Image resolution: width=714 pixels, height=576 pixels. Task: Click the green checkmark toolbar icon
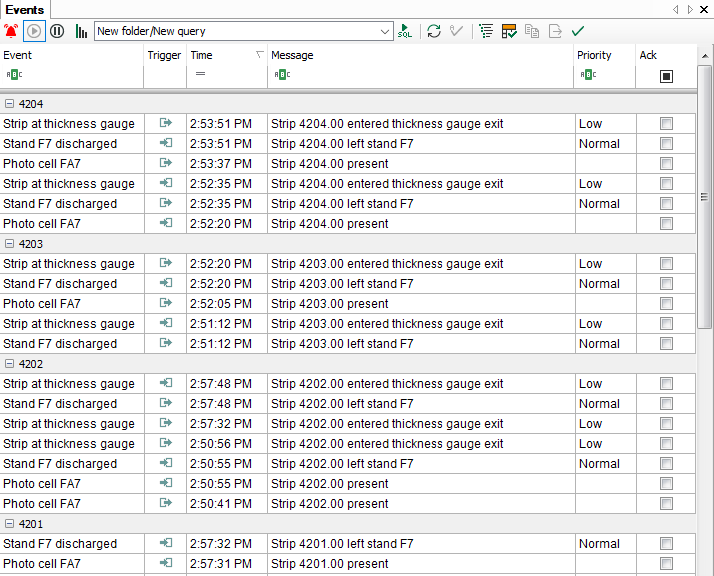coord(578,31)
